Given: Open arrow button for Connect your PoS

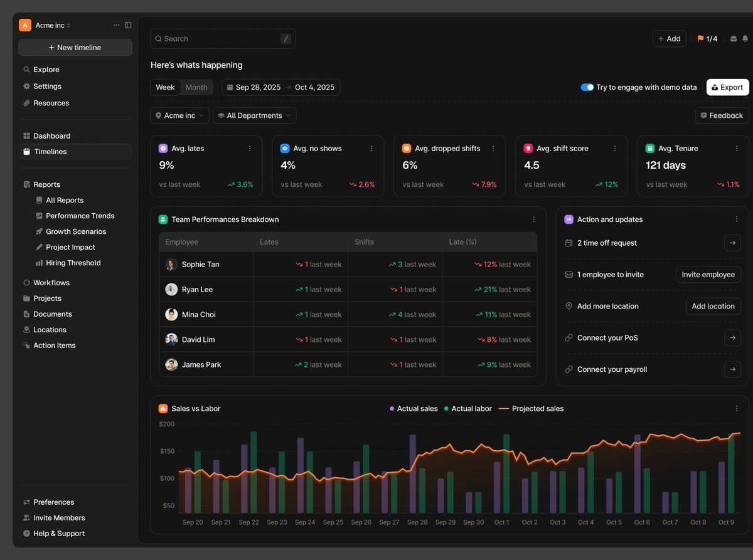Looking at the screenshot, I should coord(732,338).
